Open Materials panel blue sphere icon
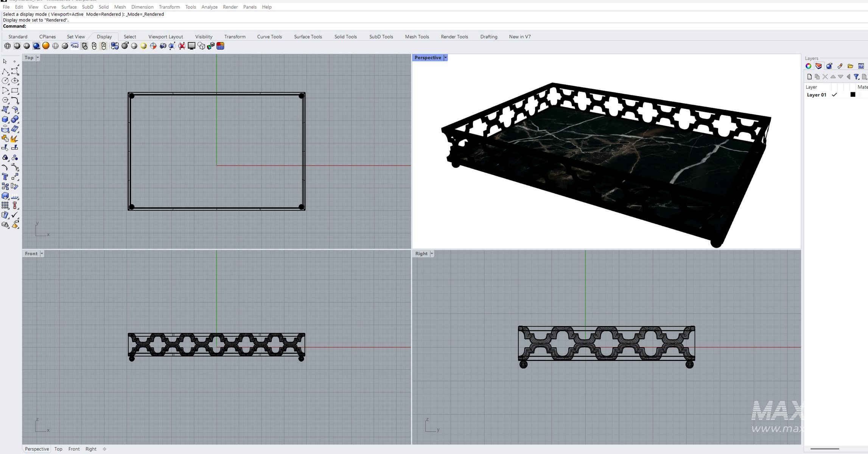Image resolution: width=868 pixels, height=454 pixels. click(x=829, y=66)
